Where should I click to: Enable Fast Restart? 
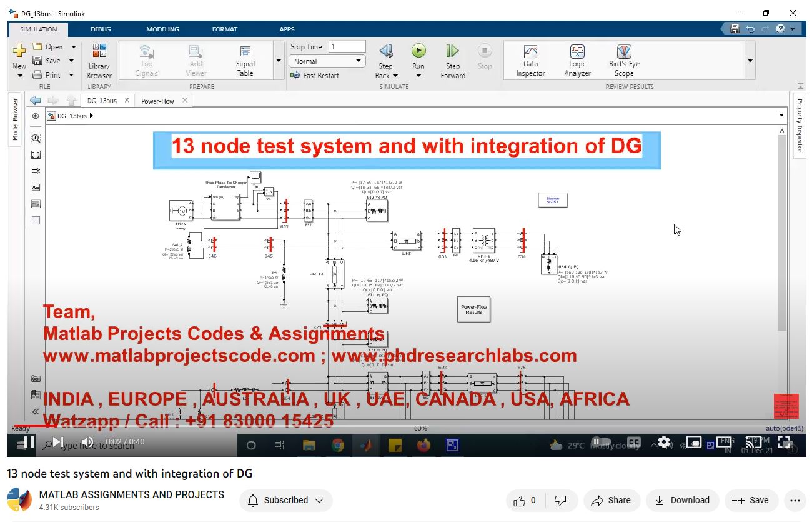[315, 75]
